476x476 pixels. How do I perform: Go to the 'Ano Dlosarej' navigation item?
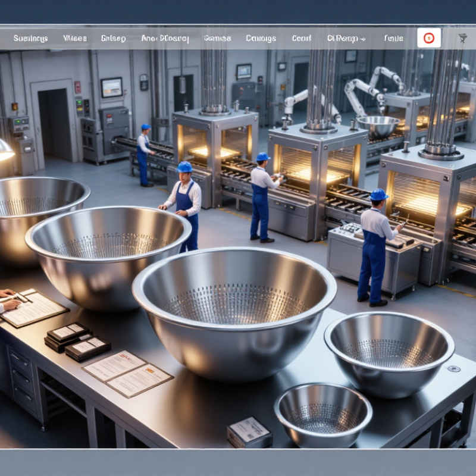click(x=165, y=39)
